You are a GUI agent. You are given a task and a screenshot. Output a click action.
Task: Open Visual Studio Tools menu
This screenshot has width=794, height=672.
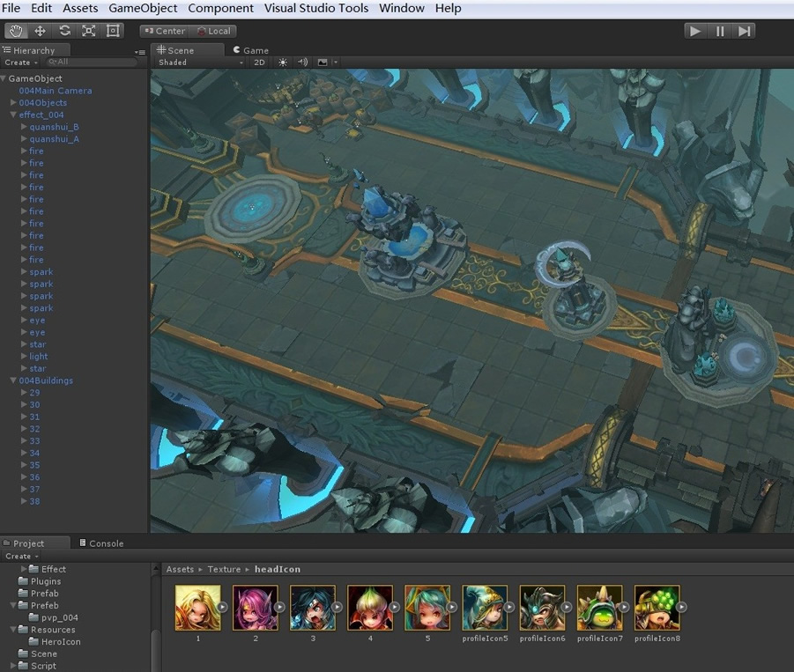(316, 8)
